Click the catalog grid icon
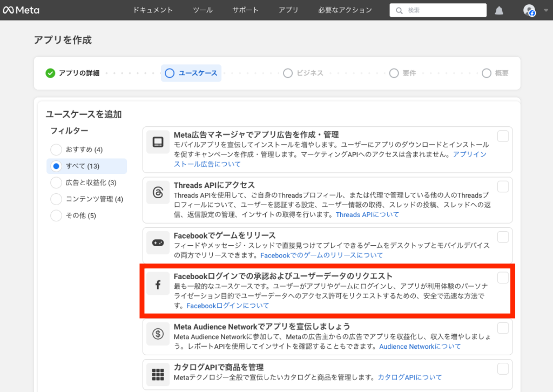 (x=158, y=374)
